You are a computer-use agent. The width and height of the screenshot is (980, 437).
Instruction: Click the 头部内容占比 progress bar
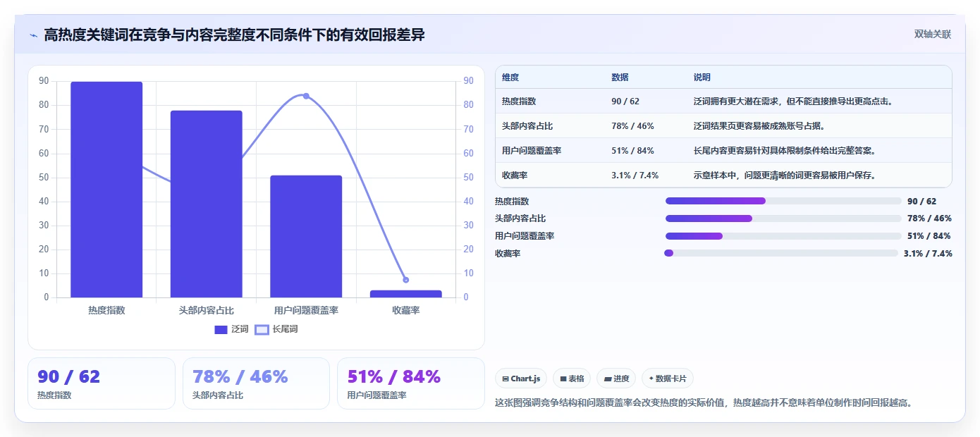tap(783, 218)
